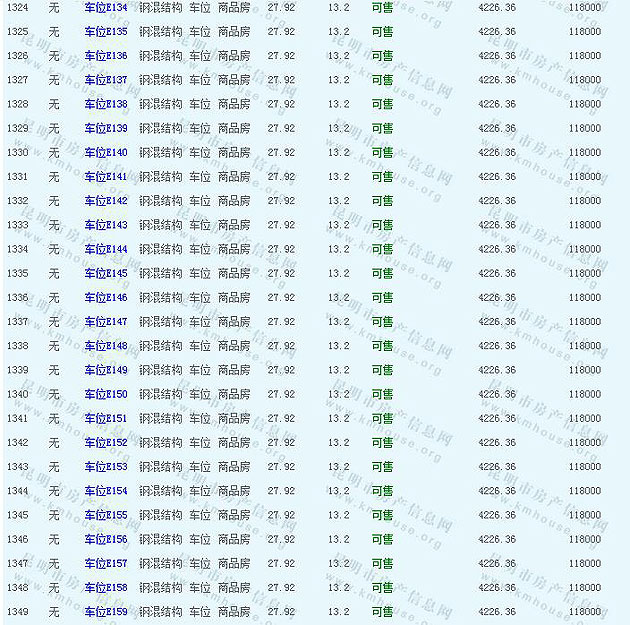Viewport: 630px width, 625px height.
Task: Select parking space 车位E146
Action: 105,298
